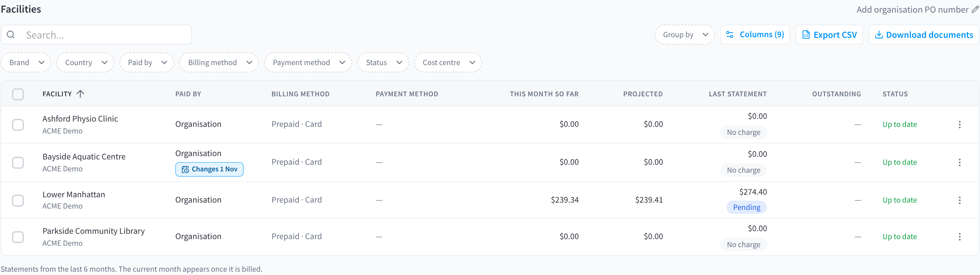
Task: Open the Payment method filter dropdown
Action: coord(308,62)
